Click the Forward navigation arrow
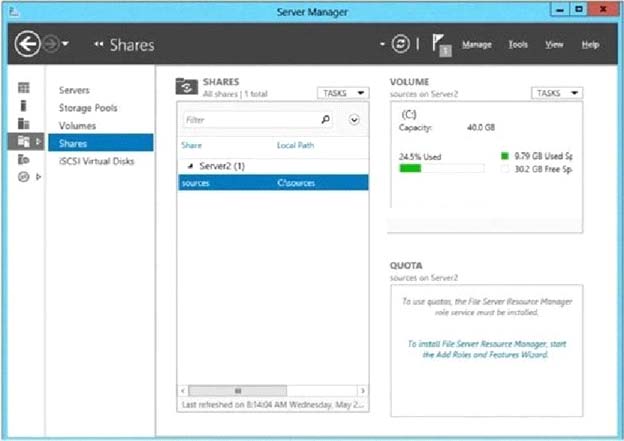The height and width of the screenshot is (441, 624). [x=49, y=44]
